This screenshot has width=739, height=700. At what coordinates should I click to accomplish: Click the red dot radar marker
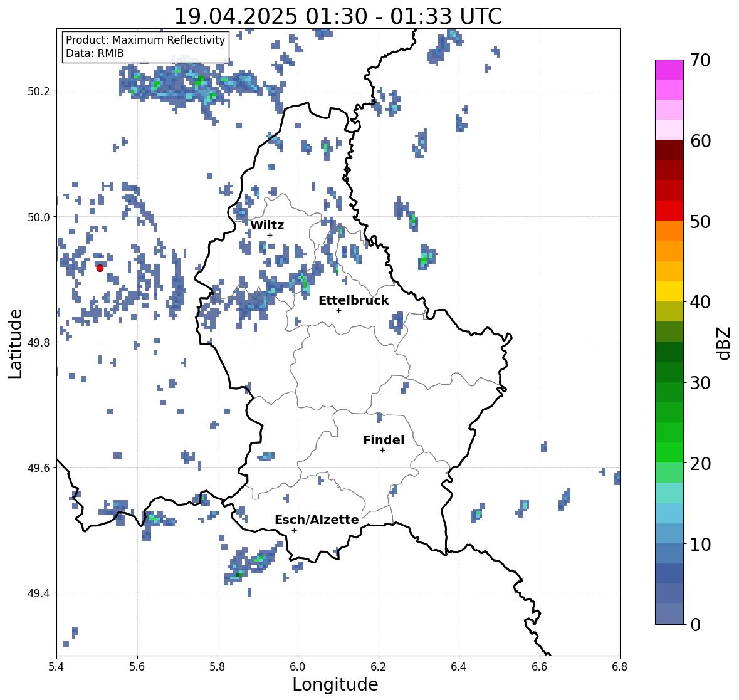[x=100, y=268]
